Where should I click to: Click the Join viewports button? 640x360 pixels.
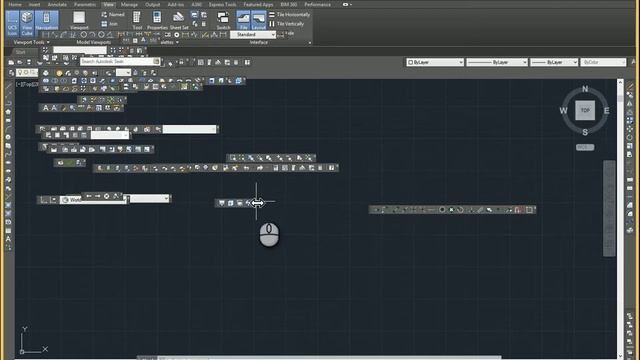[x=110, y=24]
